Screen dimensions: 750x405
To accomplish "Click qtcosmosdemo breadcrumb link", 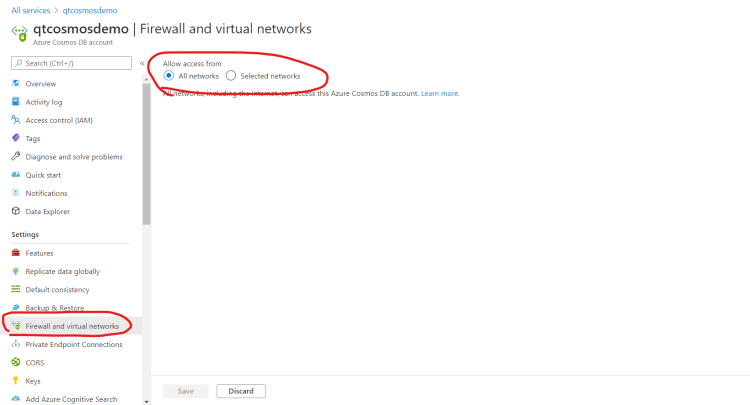I will [x=90, y=10].
